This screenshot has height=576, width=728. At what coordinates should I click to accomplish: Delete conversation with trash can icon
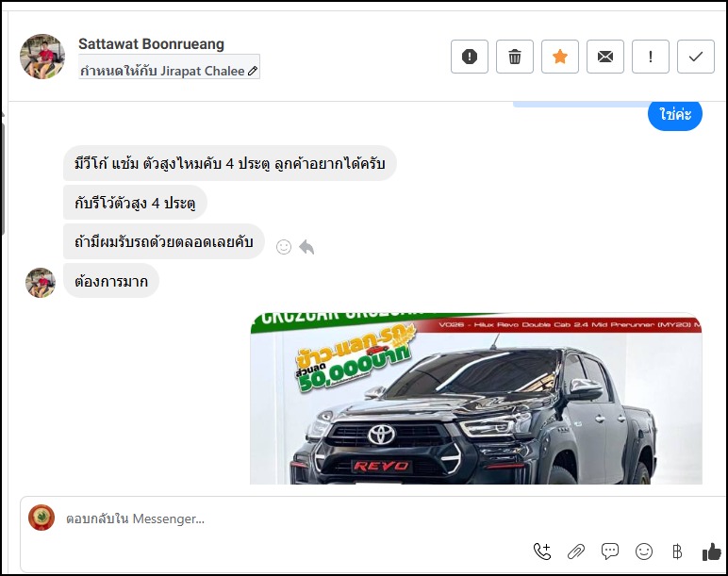tap(515, 57)
